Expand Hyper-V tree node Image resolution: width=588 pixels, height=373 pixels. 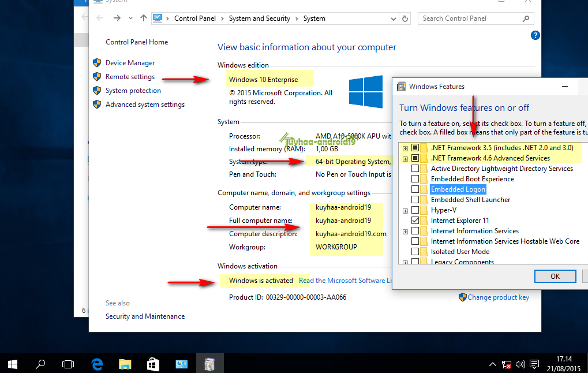pyautogui.click(x=406, y=211)
